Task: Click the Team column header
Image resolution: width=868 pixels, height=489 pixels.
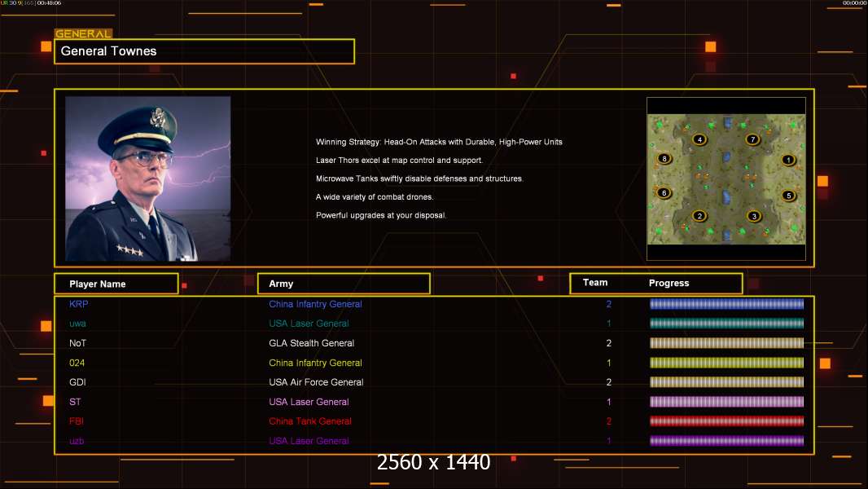Action: coord(595,283)
